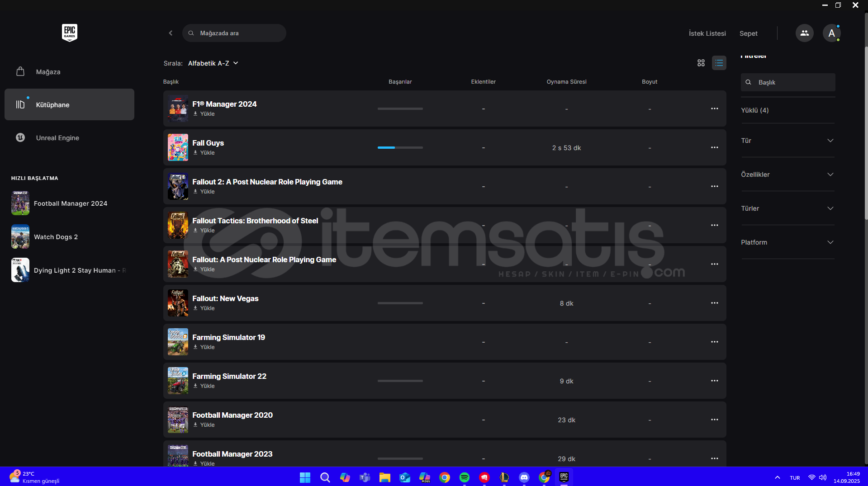The height and width of the screenshot is (486, 868).
Task: Open Outlook from the taskbar
Action: [x=405, y=477]
